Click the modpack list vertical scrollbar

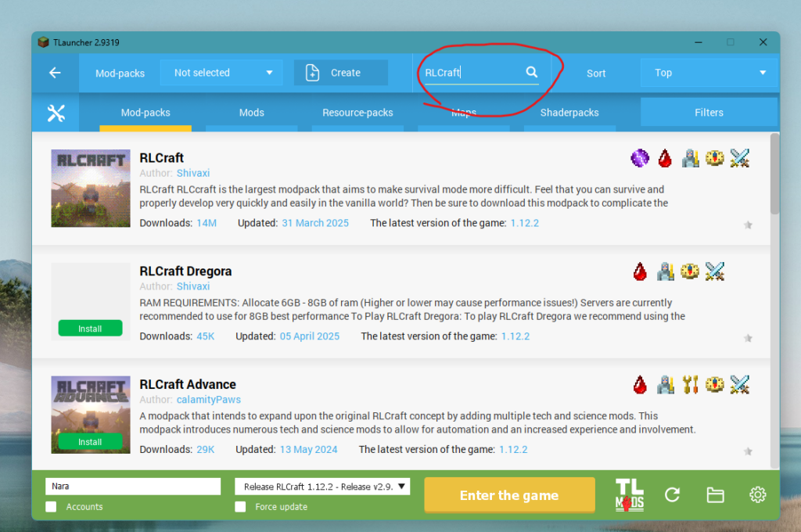[774, 174]
